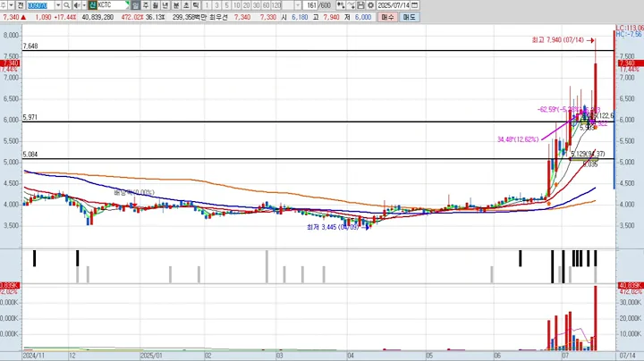Click the chart type candles icon

(x=341, y=5)
